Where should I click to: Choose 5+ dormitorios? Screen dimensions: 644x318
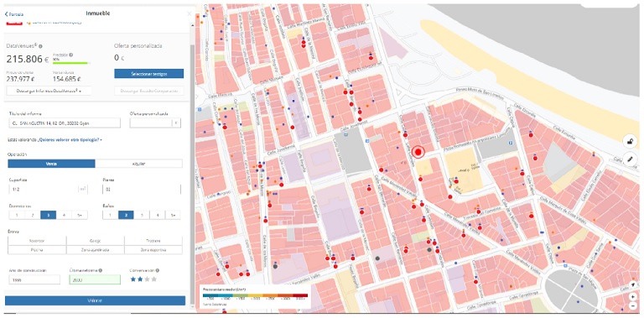(80, 215)
